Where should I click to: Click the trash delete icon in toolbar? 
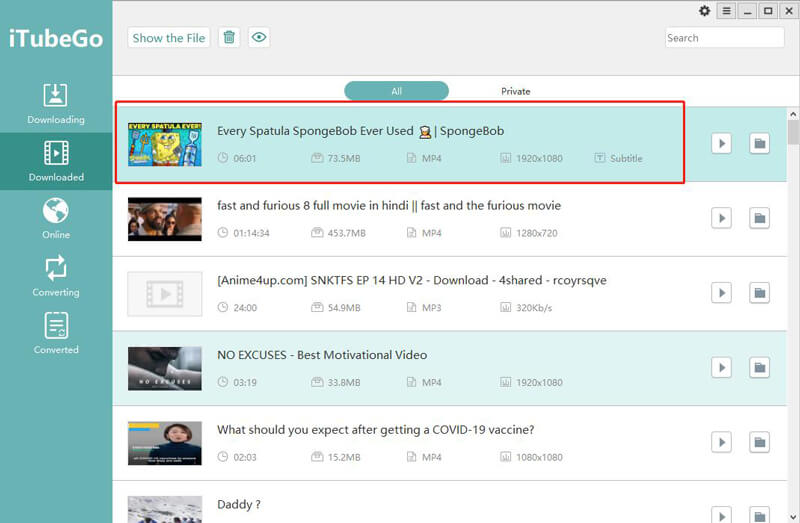click(229, 37)
